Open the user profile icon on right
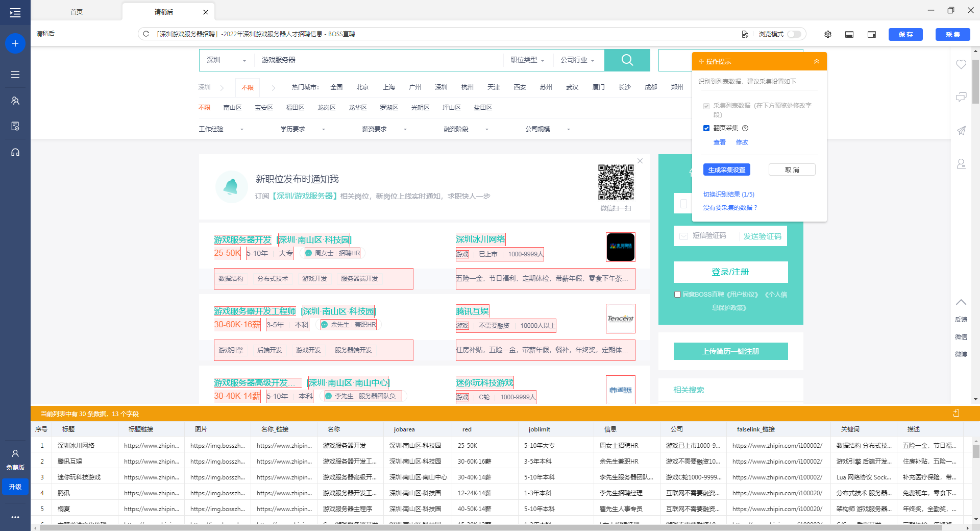Image resolution: width=980 pixels, height=531 pixels. point(961,164)
